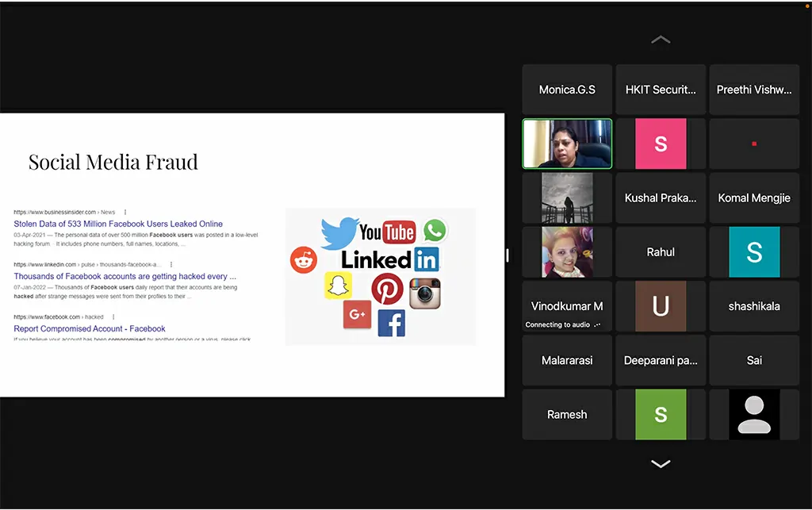Select the Deeparani pa... participant tile
Screen dimensions: 812x510
[x=661, y=360]
